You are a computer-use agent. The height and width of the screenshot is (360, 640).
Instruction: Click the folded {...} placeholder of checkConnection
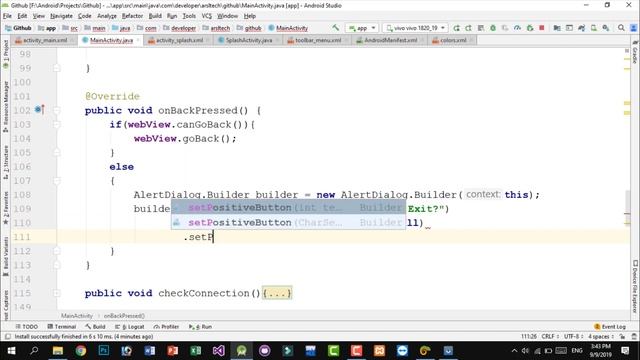pyautogui.click(x=277, y=293)
